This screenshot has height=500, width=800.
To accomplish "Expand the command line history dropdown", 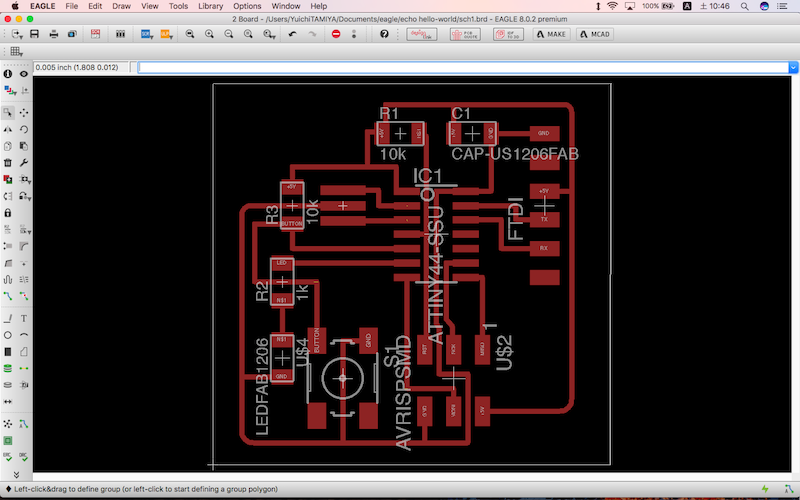I will [x=793, y=67].
